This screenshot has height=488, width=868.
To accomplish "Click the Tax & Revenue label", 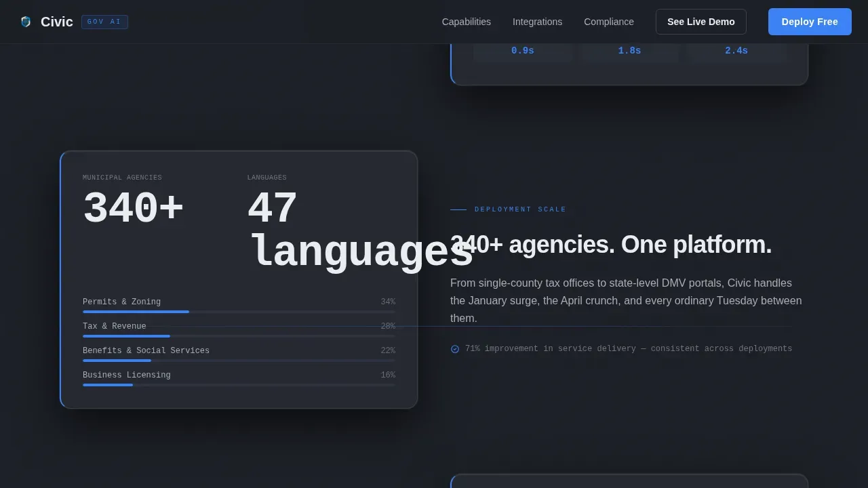I will [x=114, y=327].
